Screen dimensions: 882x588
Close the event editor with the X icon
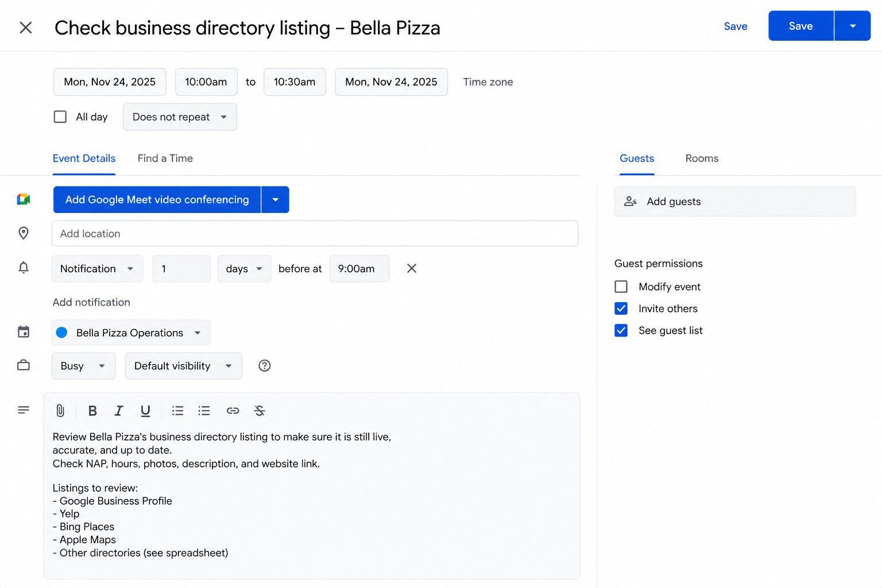click(x=26, y=28)
